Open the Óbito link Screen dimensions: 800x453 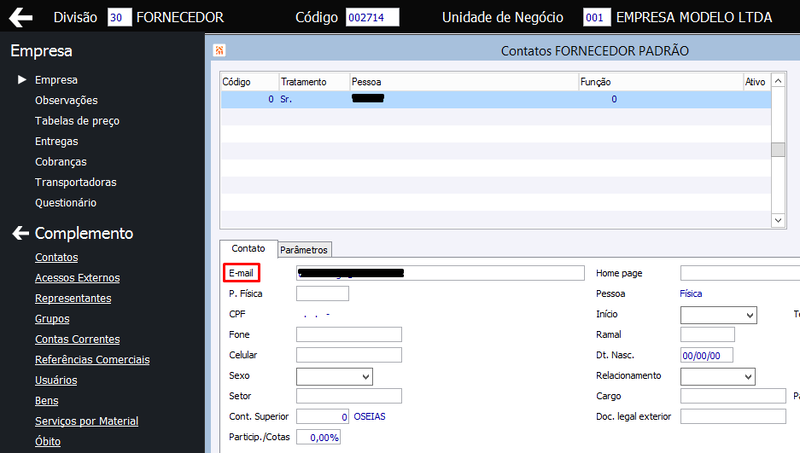coord(47,441)
